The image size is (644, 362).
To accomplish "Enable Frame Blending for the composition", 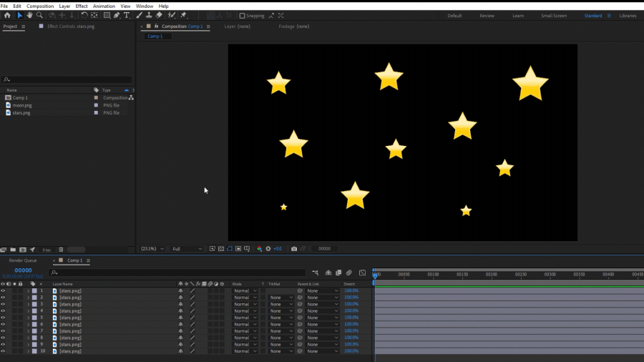I will pyautogui.click(x=338, y=273).
